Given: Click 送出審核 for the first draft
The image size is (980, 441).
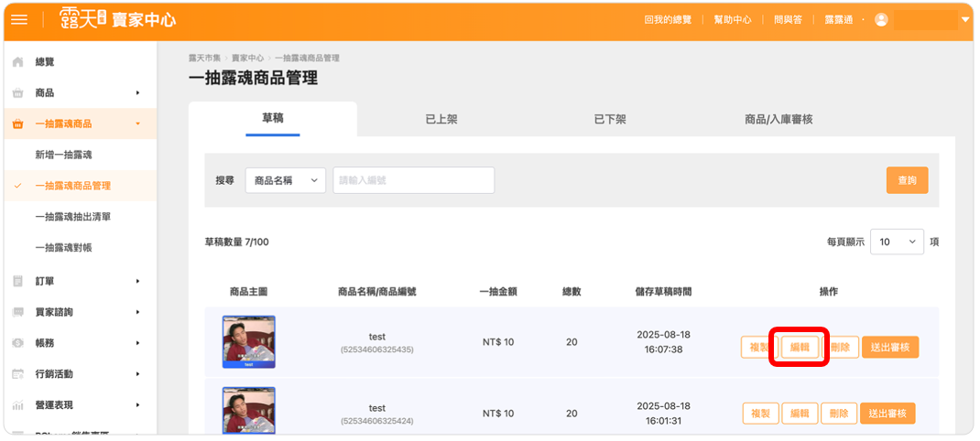Looking at the screenshot, I should (889, 347).
